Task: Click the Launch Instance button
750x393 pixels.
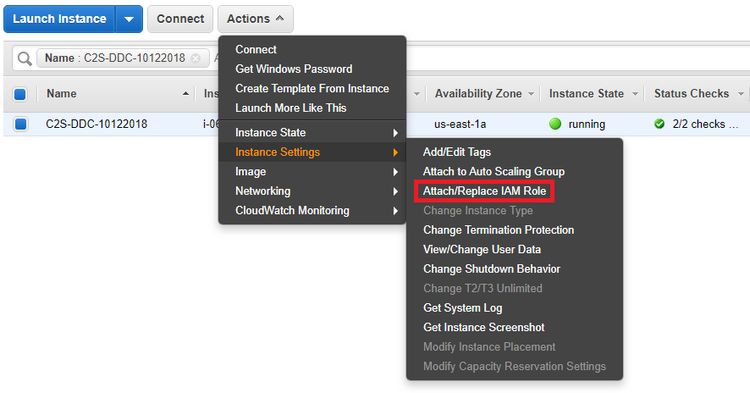Action: click(59, 19)
